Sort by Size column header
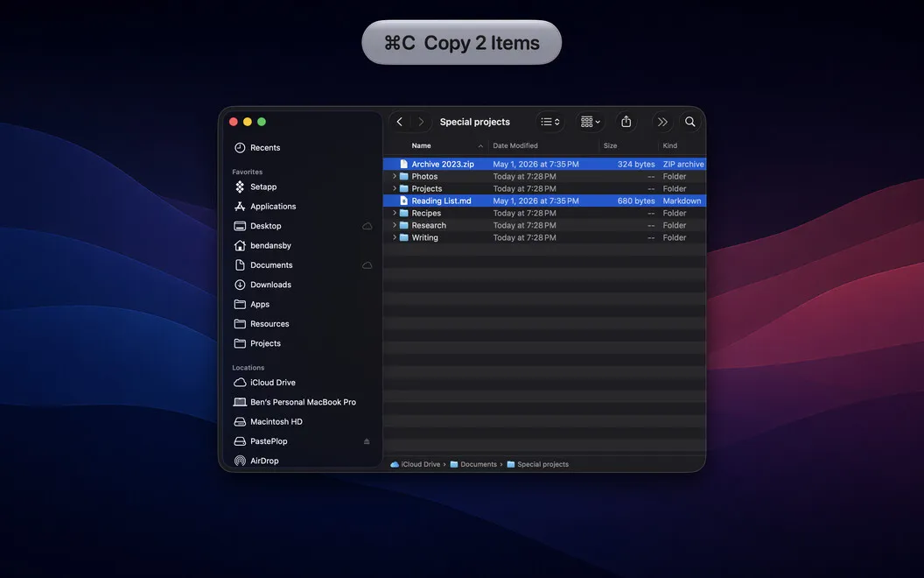The width and height of the screenshot is (924, 578). coord(610,145)
